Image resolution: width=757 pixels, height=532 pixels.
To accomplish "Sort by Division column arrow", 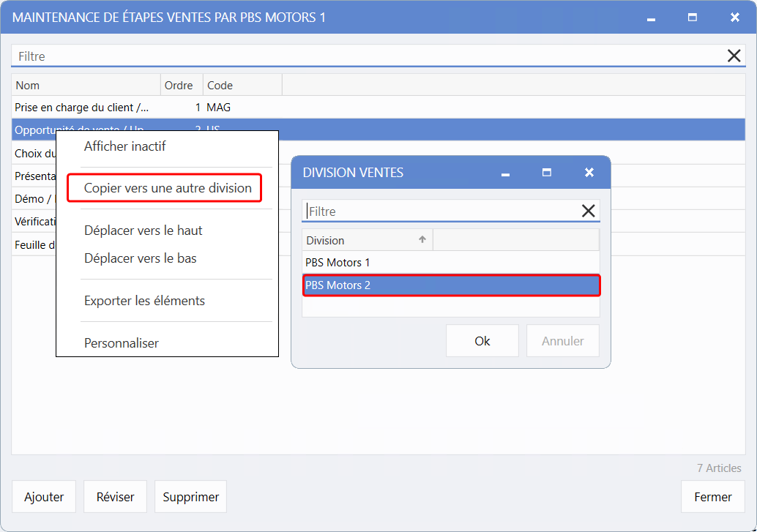I will pyautogui.click(x=422, y=239).
